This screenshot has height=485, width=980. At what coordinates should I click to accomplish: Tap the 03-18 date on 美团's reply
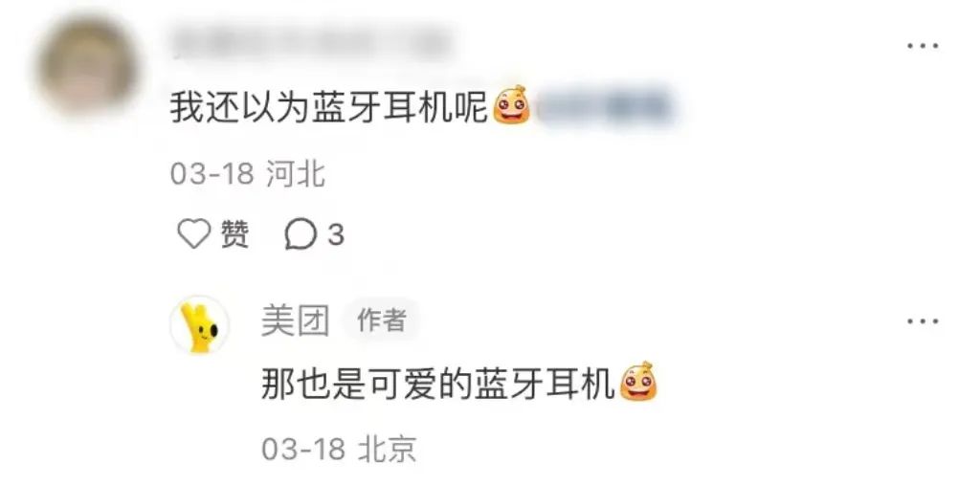303,450
